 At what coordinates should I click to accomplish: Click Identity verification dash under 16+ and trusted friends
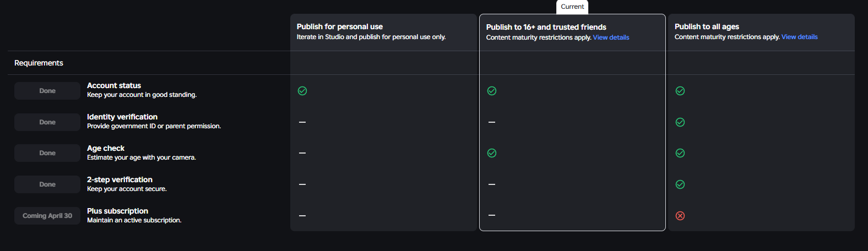pos(492,122)
